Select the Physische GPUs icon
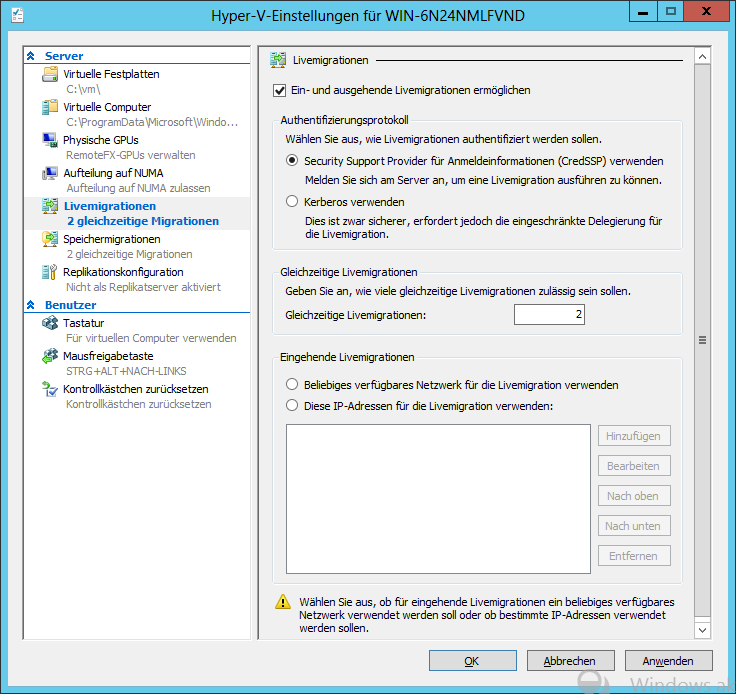Viewport: 736px width, 694px height. (50, 141)
